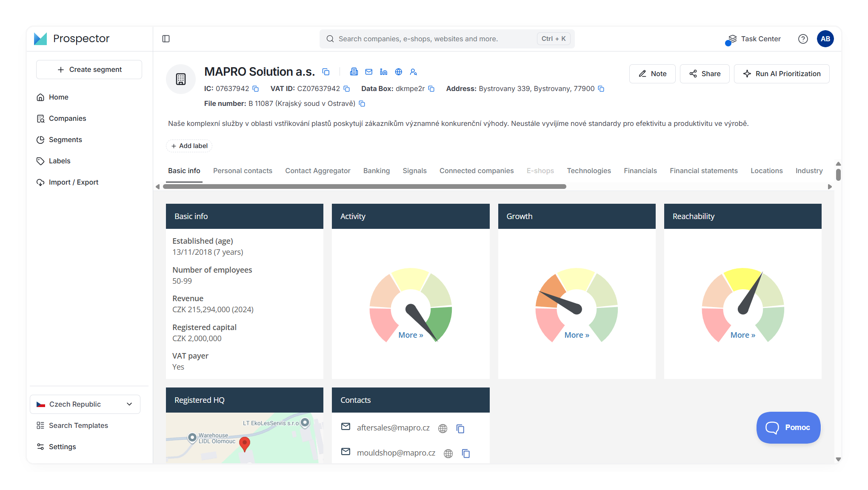The width and height of the screenshot is (868, 490).
Task: Open the website globe icon in header
Action: click(399, 72)
